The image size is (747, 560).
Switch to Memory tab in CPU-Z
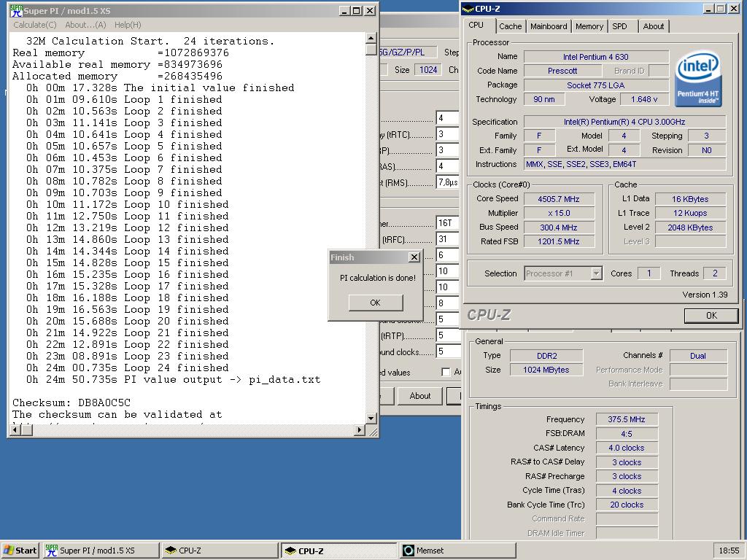(x=589, y=26)
